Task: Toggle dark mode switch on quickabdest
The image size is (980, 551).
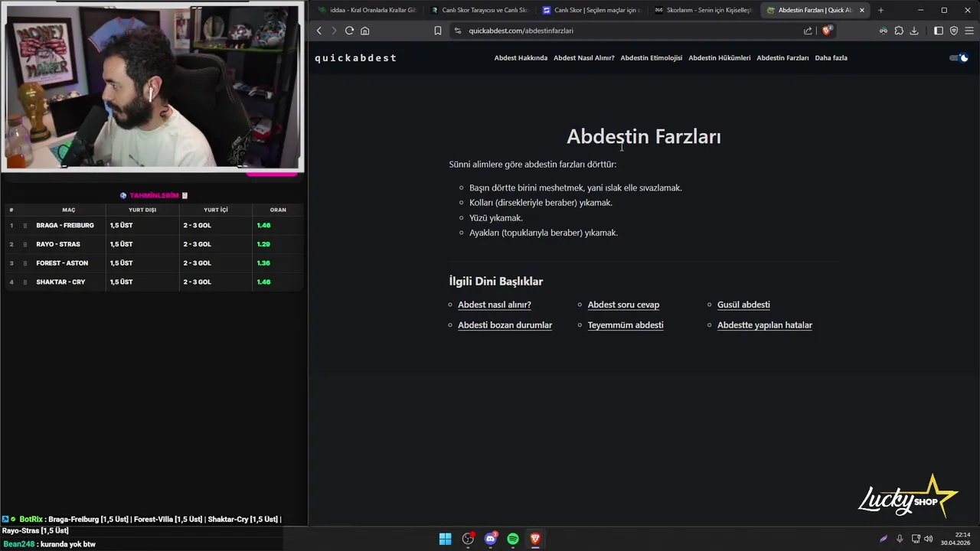Action: pos(959,57)
